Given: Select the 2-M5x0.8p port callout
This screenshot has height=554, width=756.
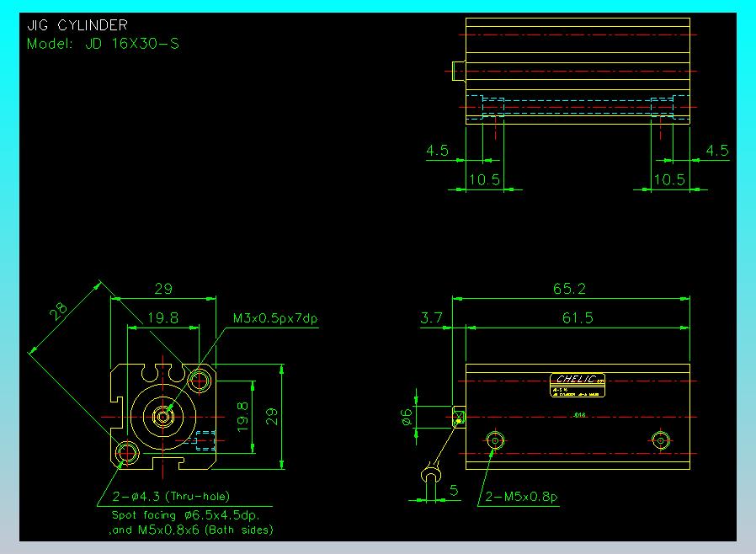Looking at the screenshot, I should coord(521,497).
